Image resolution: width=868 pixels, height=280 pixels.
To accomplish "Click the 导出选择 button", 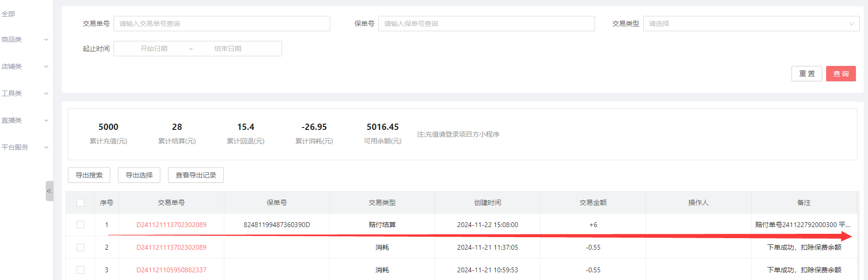I will [139, 175].
